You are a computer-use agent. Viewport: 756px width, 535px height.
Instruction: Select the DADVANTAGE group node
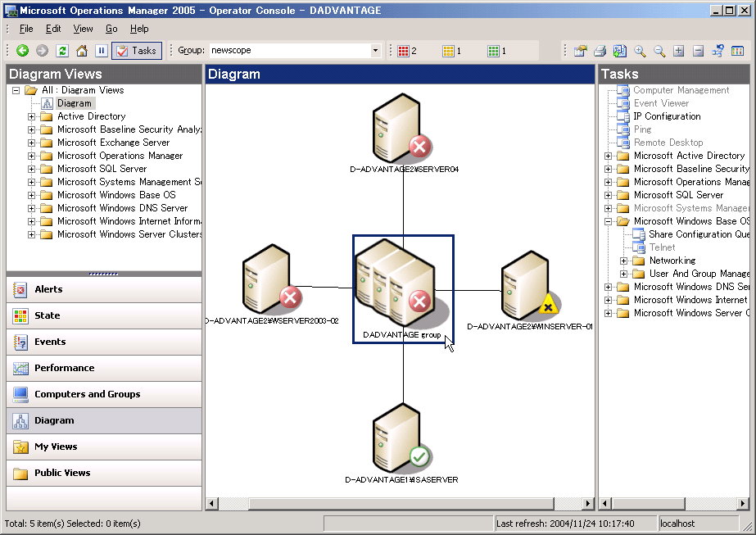[x=403, y=289]
